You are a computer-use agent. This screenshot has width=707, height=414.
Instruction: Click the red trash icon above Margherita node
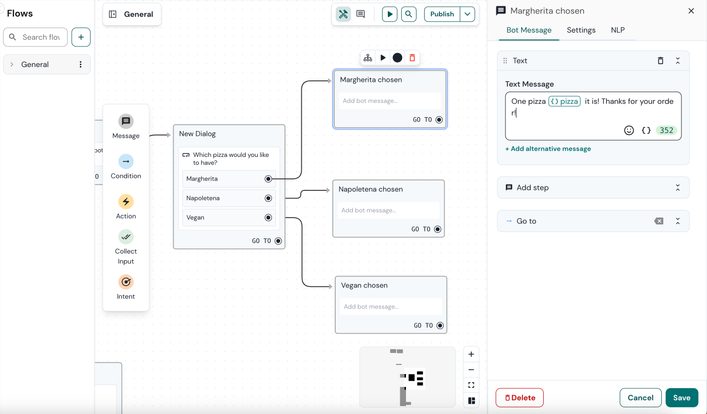(x=412, y=58)
